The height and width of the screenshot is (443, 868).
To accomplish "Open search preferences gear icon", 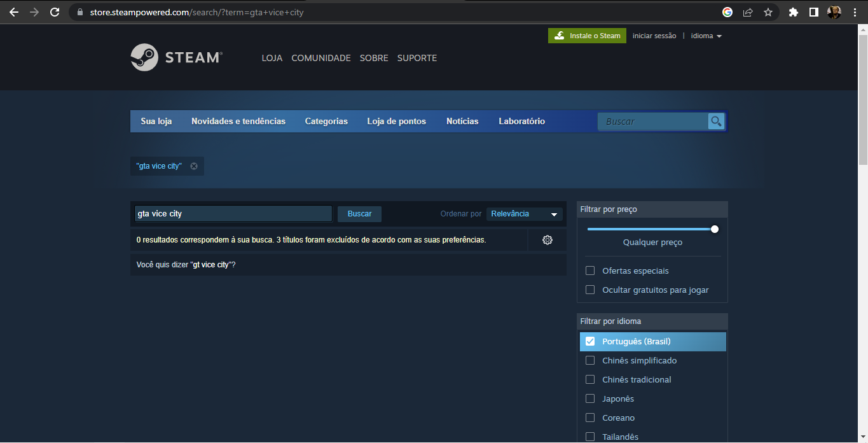I will 548,240.
